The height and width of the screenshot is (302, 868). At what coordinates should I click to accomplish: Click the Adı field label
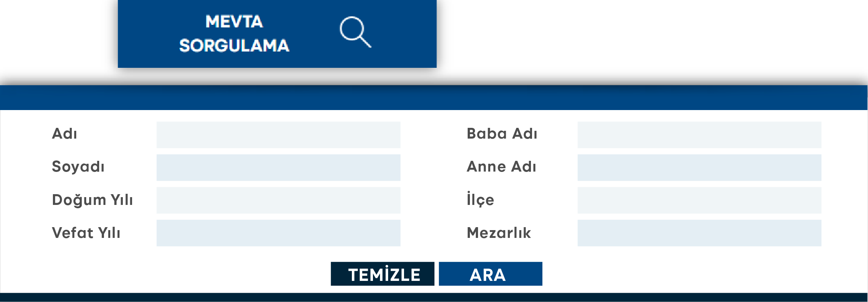coord(64,134)
